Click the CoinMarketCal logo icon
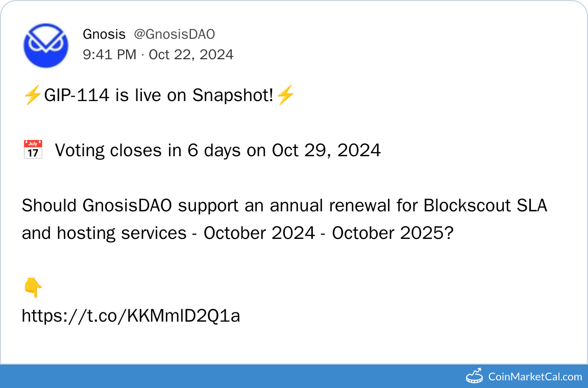Image resolution: width=588 pixels, height=388 pixels. click(474, 376)
